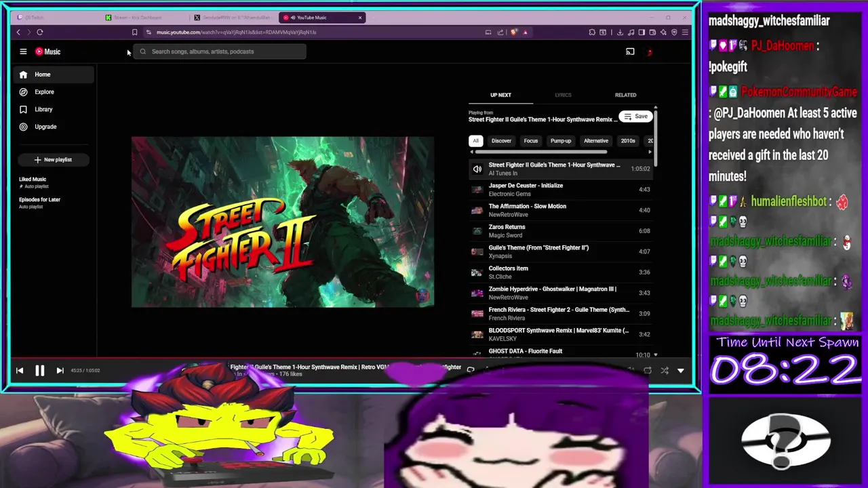Click the 'AI Tunes In' artist name

(x=502, y=174)
